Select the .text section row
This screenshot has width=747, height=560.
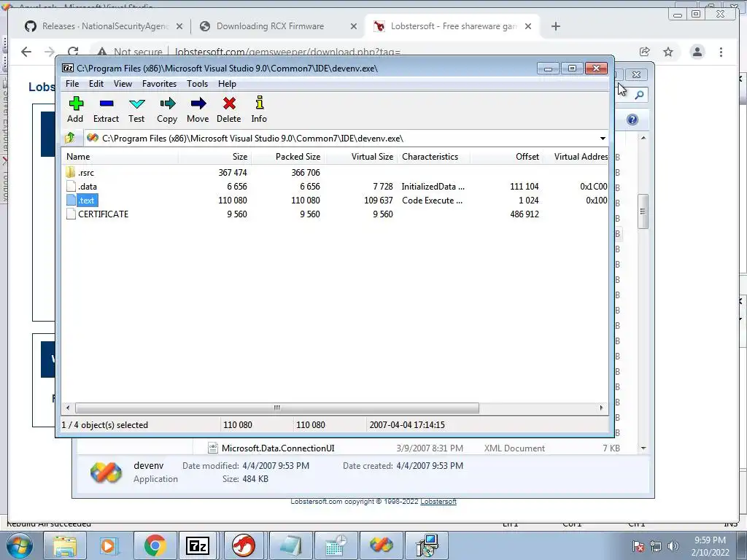click(x=336, y=200)
